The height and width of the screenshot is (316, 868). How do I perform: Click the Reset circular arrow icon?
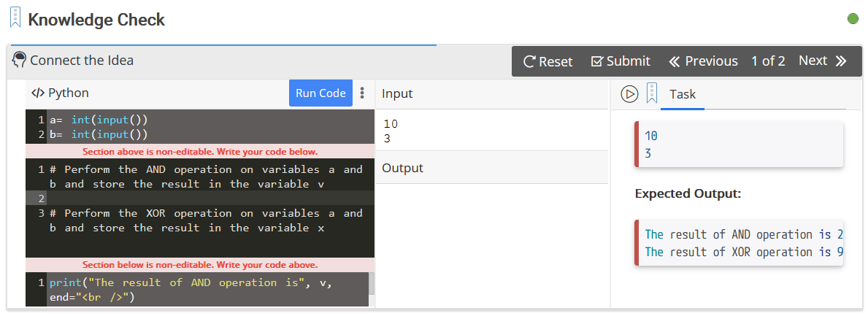pyautogui.click(x=529, y=61)
